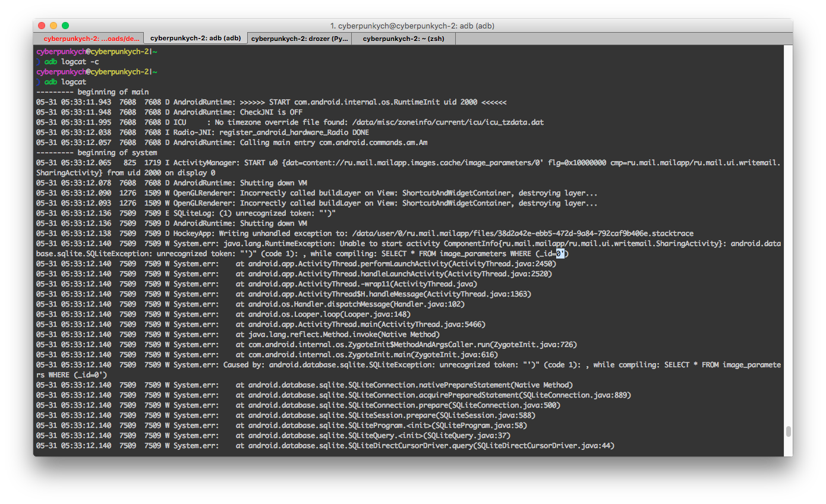
Task: Click 'HockeyApp: Writing unhandled exception to' line
Action: click(x=364, y=234)
